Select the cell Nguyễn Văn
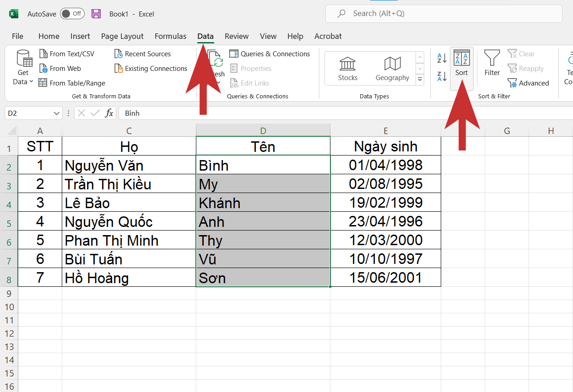Screen dimensions: 573x392 (129, 165)
